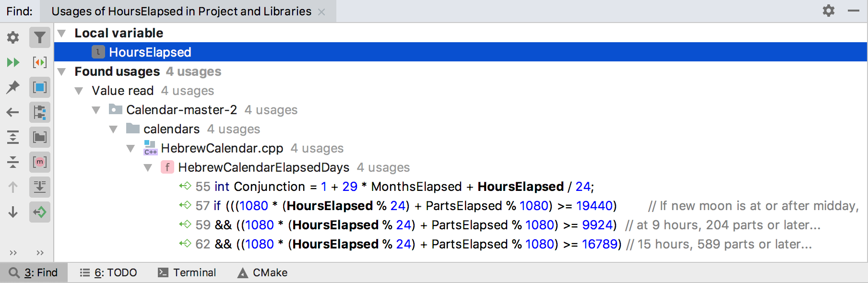Open the CMake tool window button
The height and width of the screenshot is (283, 868).
pos(262,272)
